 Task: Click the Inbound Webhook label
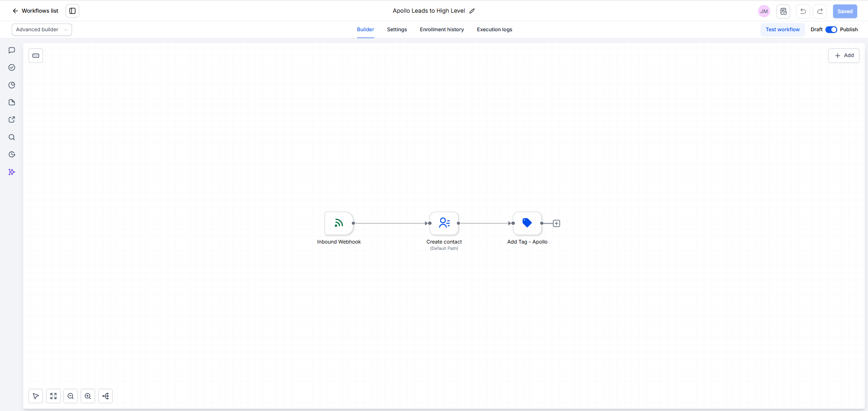[x=339, y=242]
